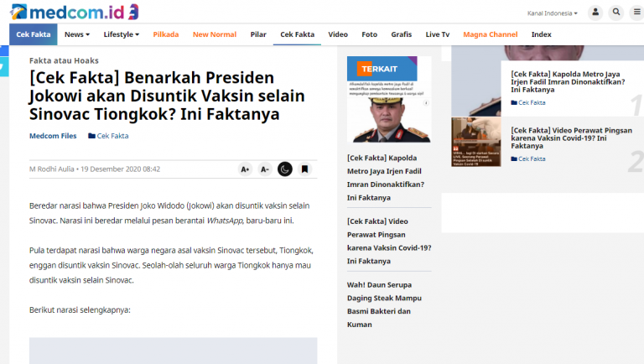
Task: Open ranked article 2 Video Perawat Pingsan
Action: [571, 138]
